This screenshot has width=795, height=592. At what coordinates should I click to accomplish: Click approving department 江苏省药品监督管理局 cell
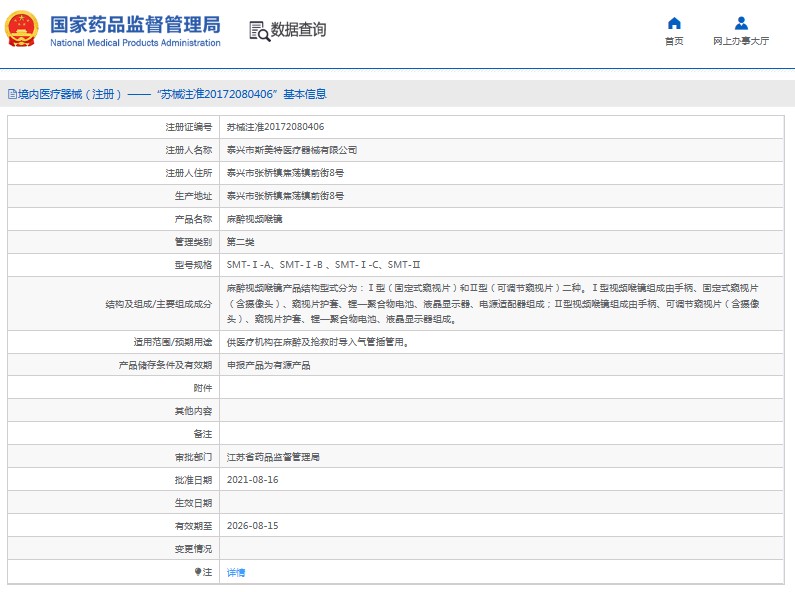point(273,457)
